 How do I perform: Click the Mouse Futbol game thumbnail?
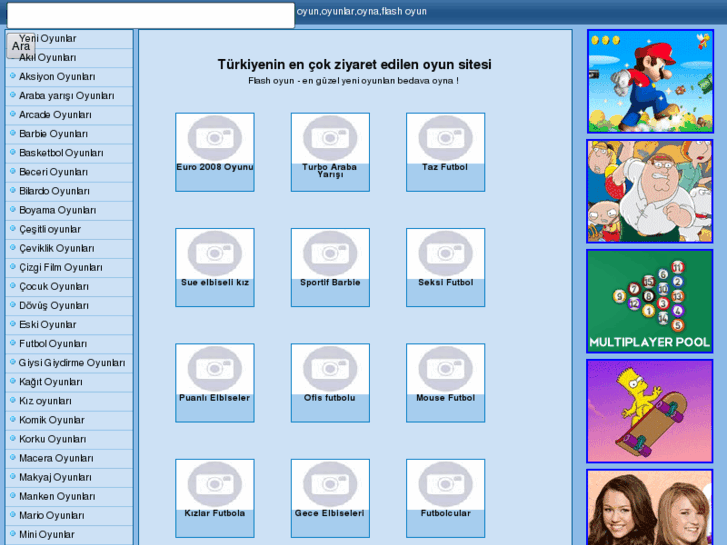coord(446,369)
